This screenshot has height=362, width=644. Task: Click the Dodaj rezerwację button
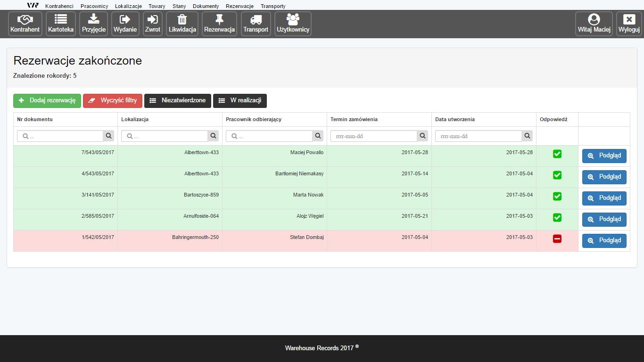click(x=47, y=101)
